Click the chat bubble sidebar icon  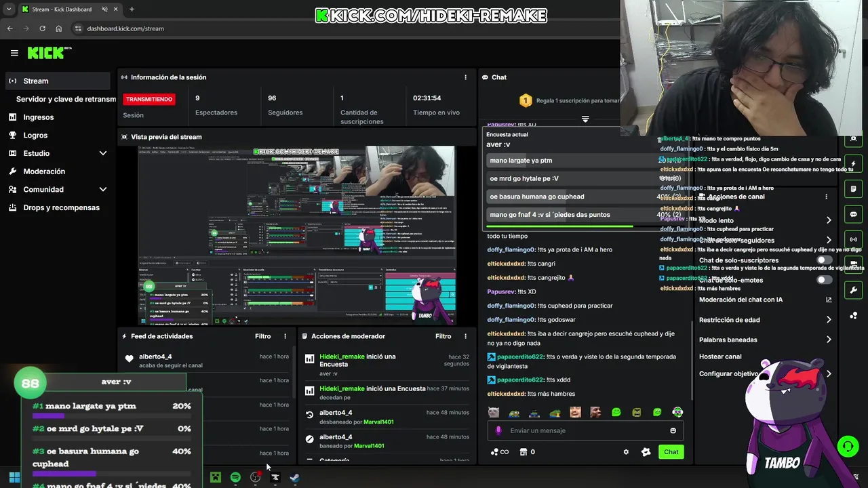853,214
